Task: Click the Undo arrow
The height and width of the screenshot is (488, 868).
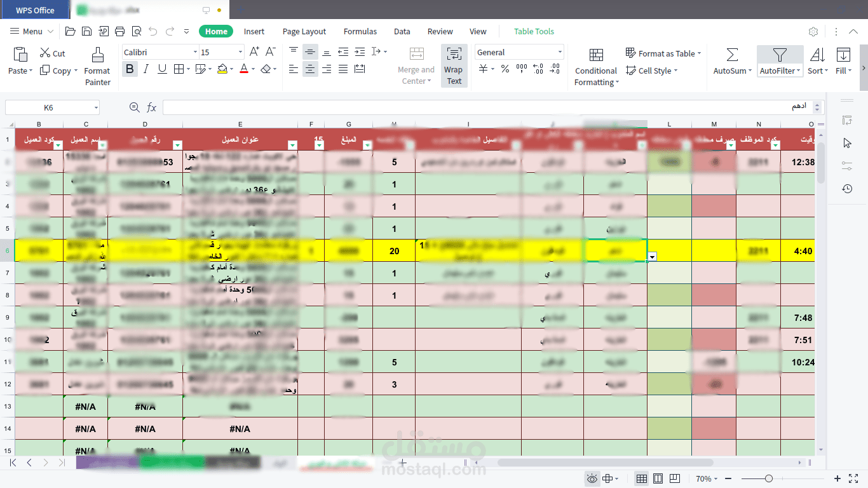Action: click(x=153, y=31)
